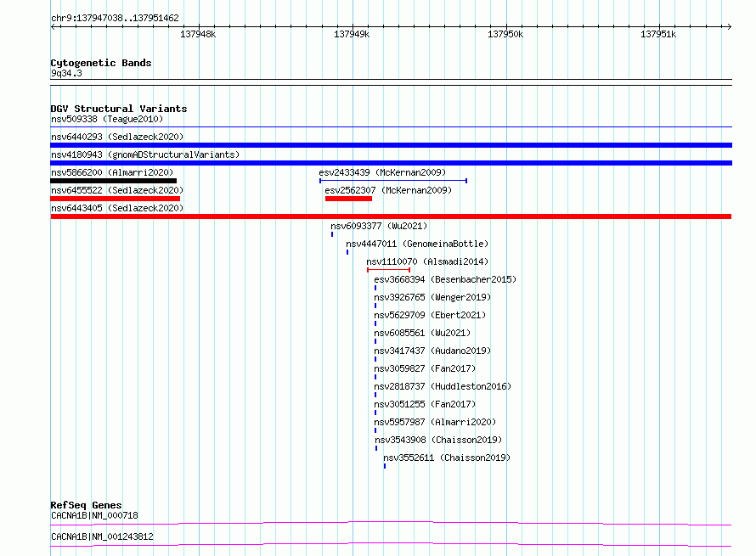Click the 137951k ruler position label
This screenshot has height=556, width=756.
(658, 34)
